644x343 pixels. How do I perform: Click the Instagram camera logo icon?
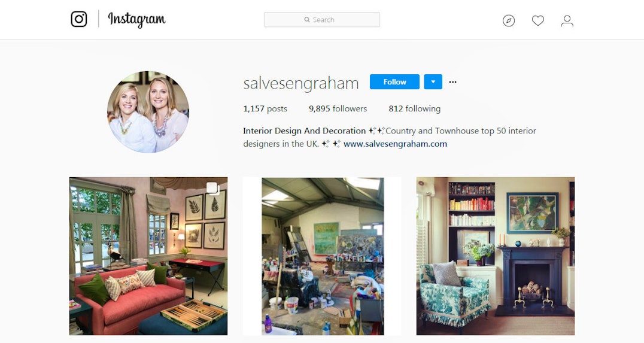point(79,19)
